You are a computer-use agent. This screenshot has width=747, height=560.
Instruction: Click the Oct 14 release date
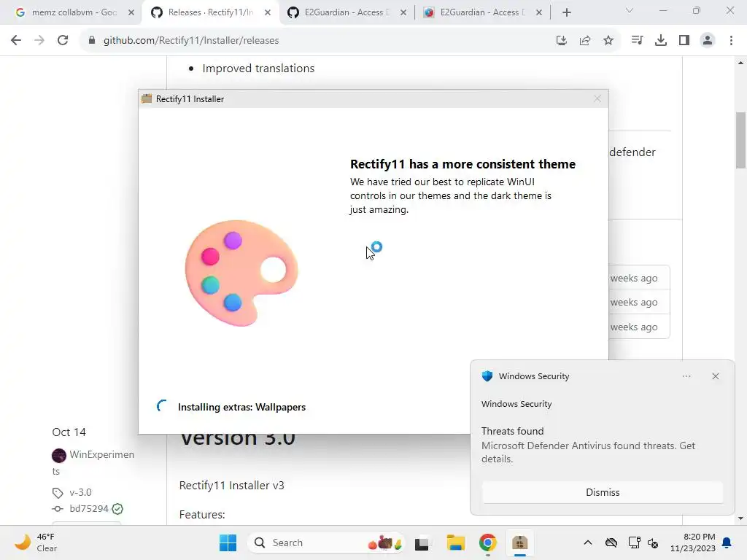[x=69, y=432]
